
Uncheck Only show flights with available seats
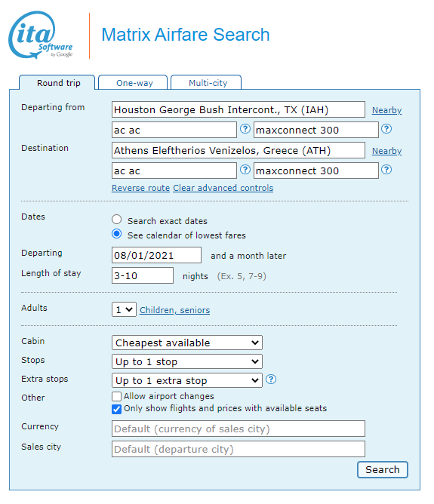(x=117, y=409)
